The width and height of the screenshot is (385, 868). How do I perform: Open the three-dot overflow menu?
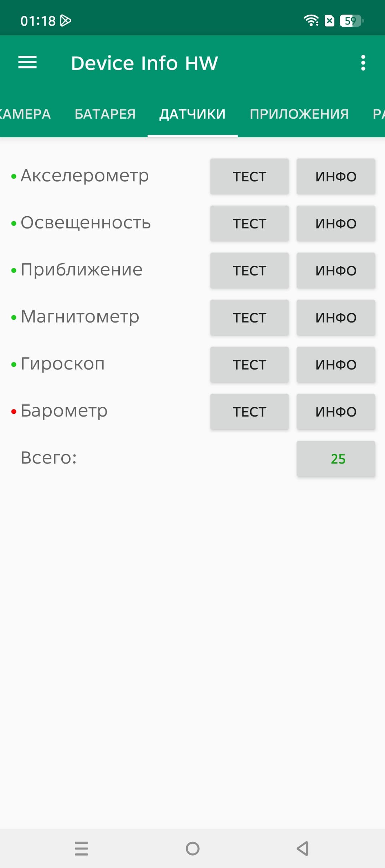pos(363,63)
